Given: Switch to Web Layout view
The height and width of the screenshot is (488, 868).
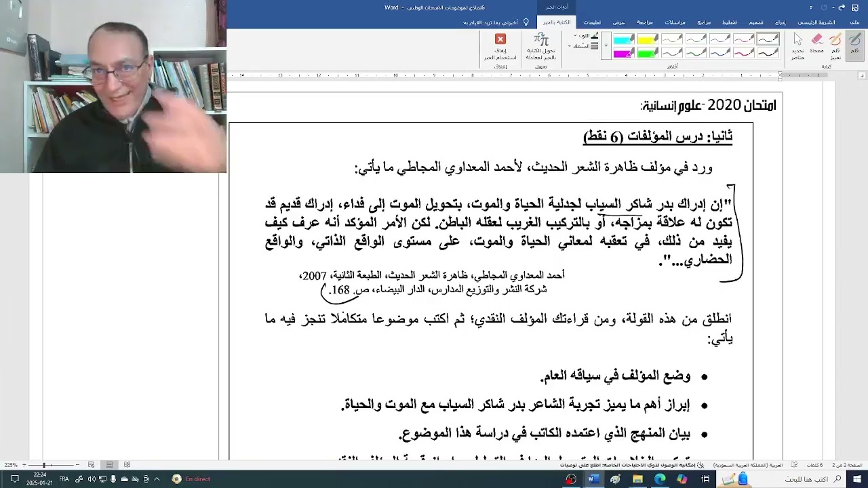Looking at the screenshot, I should point(92,465).
